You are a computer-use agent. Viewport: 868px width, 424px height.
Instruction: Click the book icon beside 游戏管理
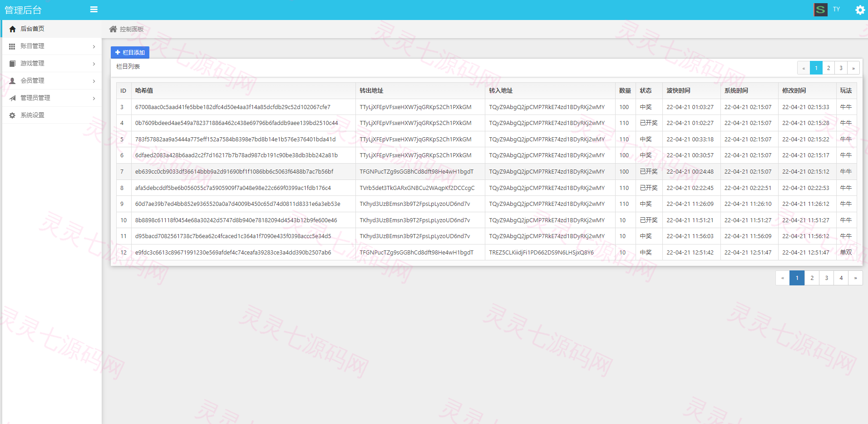[12, 64]
